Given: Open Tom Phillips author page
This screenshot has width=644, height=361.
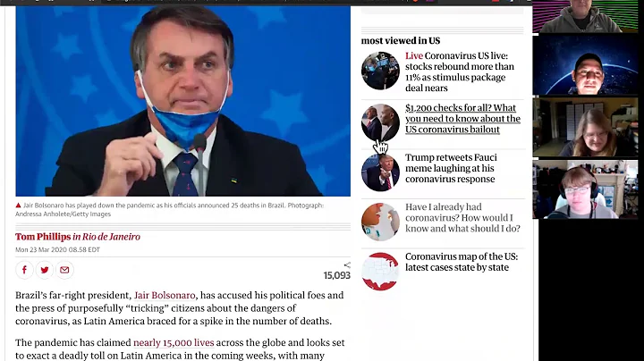Looking at the screenshot, I should (x=43, y=237).
